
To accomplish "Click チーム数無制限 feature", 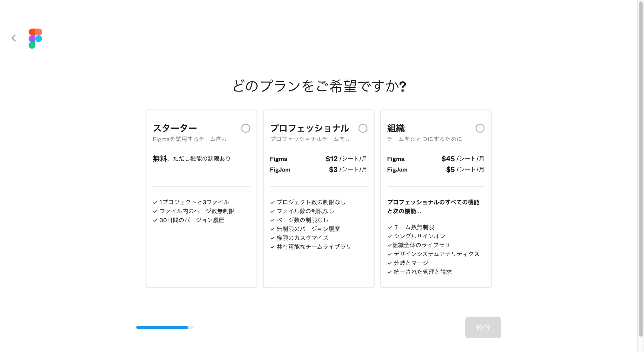I will (x=414, y=227).
